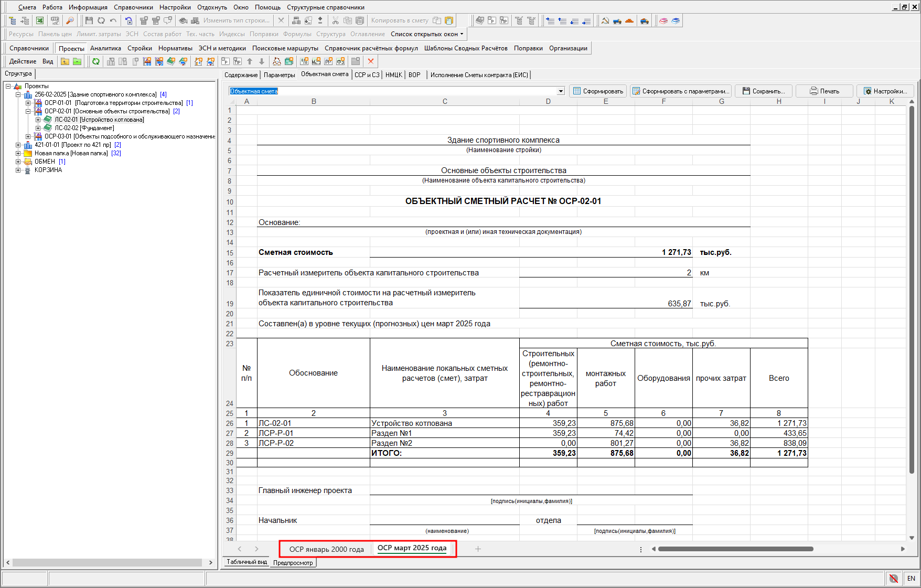
Task: Click the floppy disk save icon
Action: pos(89,20)
